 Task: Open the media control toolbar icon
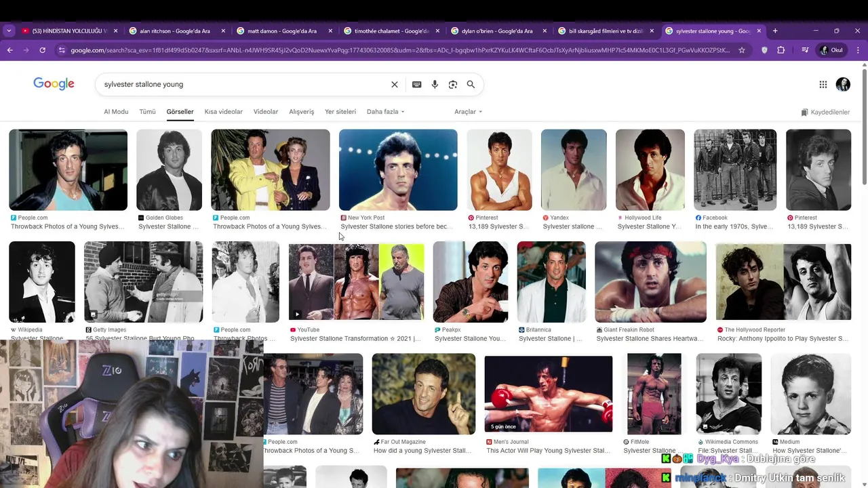point(805,50)
